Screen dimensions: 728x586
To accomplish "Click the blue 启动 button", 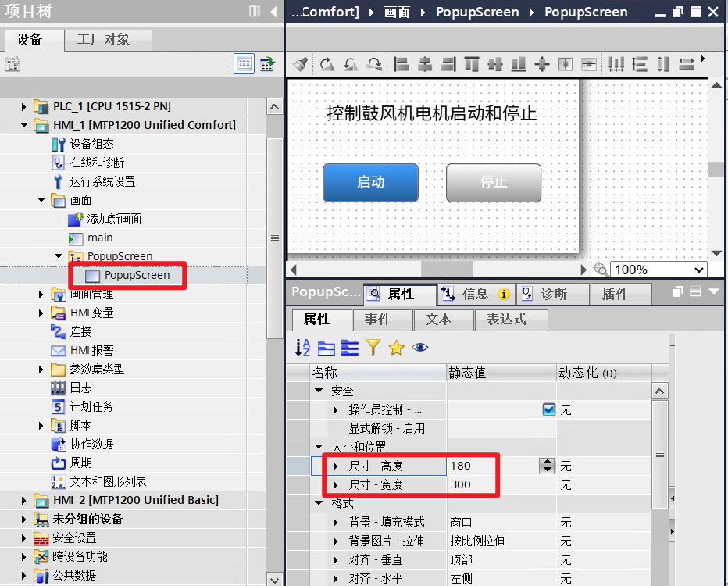I will click(370, 182).
